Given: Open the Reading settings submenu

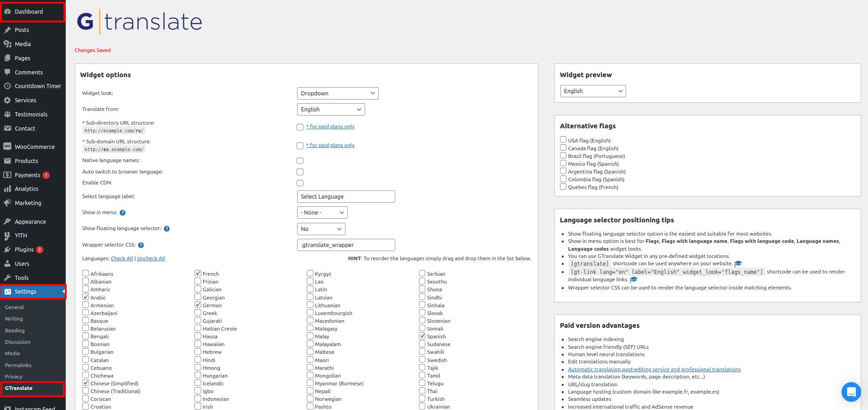Looking at the screenshot, I should point(15,331).
